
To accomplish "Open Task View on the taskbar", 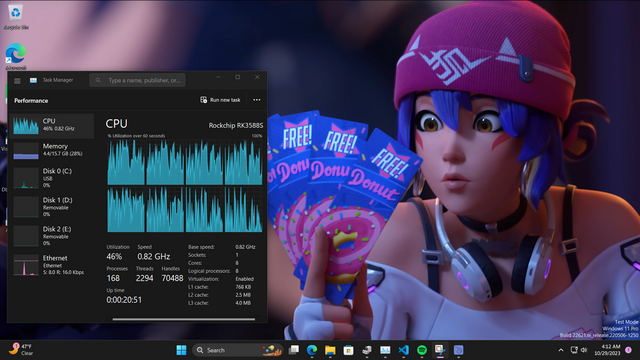I will coord(293,350).
